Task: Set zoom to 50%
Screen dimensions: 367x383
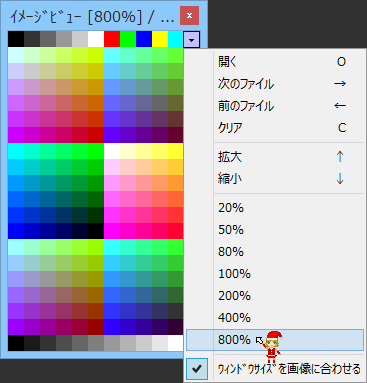Action: [275, 230]
